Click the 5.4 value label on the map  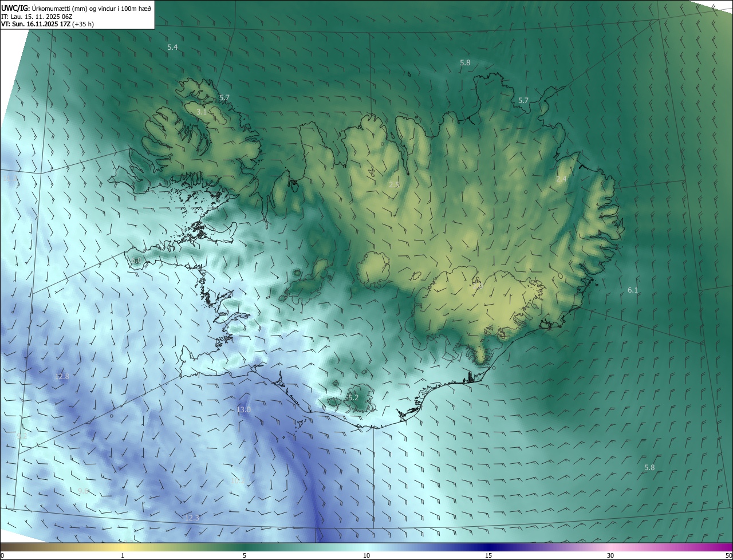172,47
